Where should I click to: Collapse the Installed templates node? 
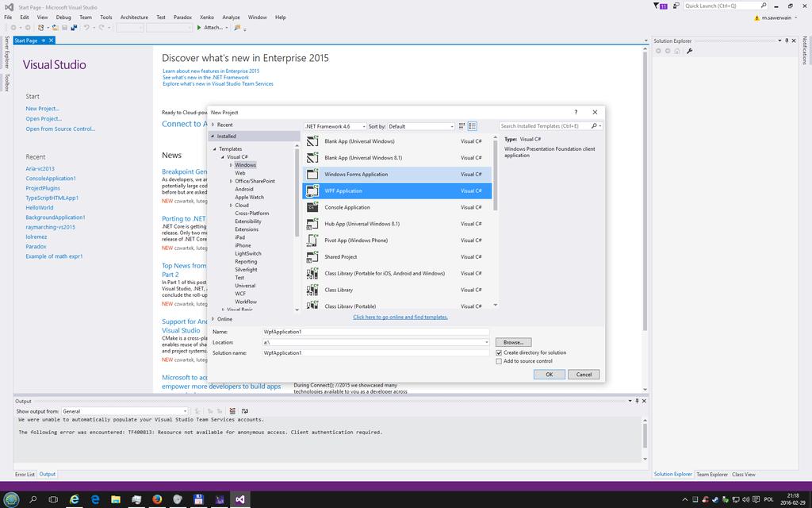(213, 137)
